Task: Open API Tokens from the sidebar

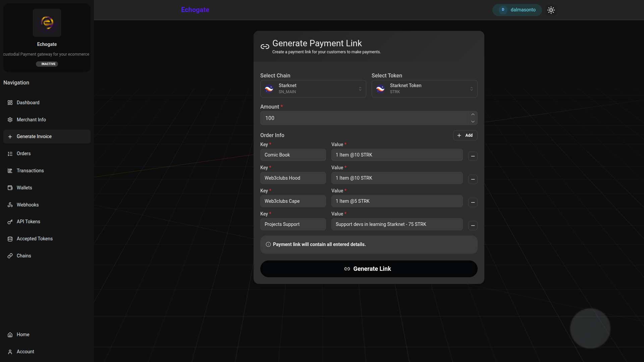Action: pos(28,222)
